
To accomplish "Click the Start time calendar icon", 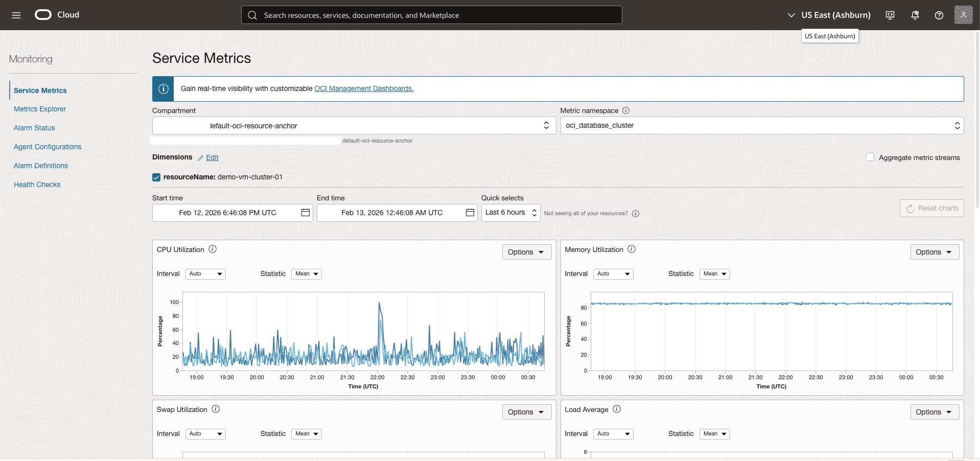I will [306, 213].
